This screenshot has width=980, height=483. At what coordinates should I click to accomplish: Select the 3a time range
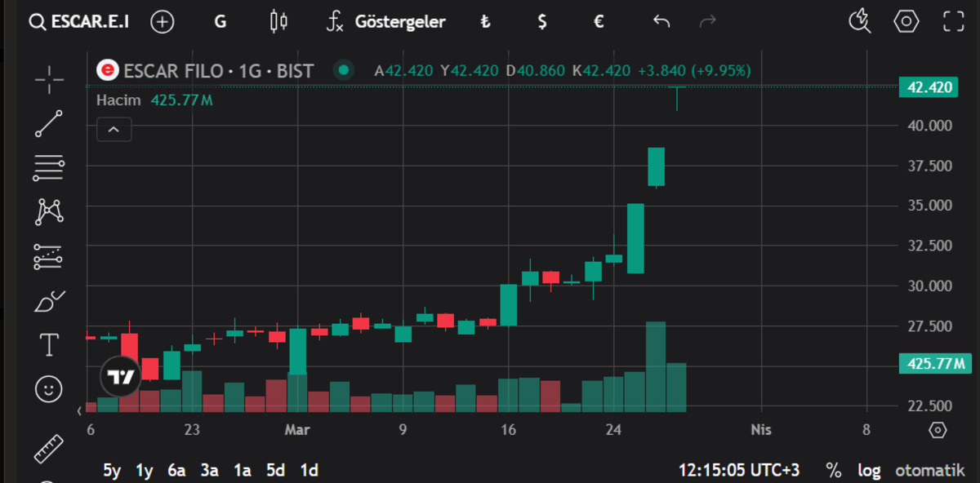point(210,471)
